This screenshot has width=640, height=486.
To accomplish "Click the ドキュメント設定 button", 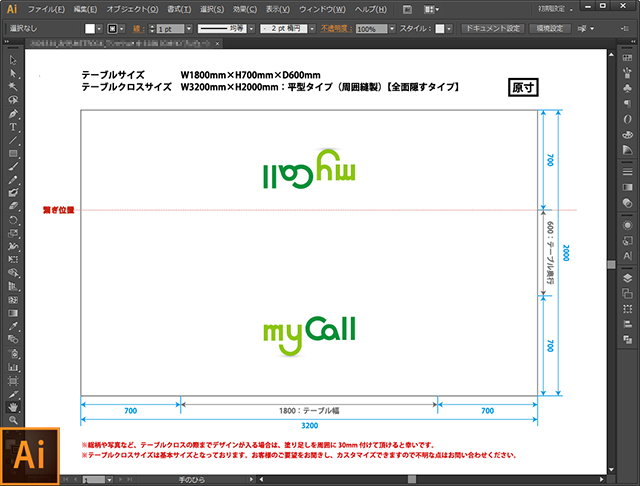I will (x=493, y=29).
